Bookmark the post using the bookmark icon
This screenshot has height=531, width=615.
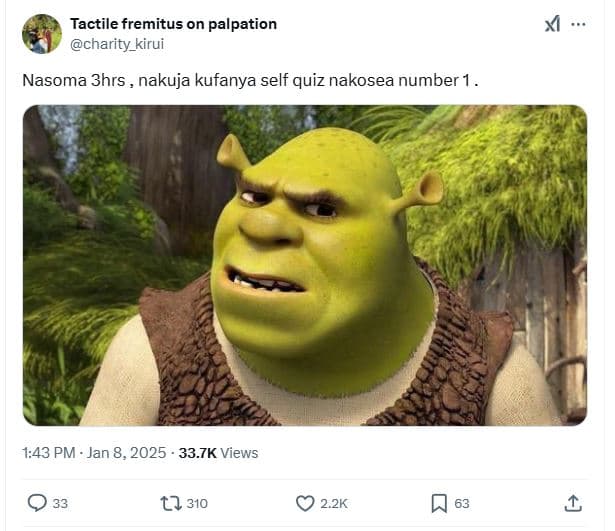439,503
